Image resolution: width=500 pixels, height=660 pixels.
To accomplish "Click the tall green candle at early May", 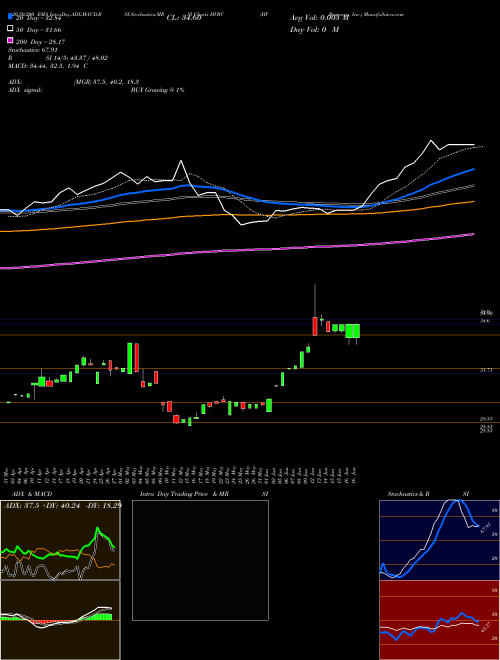I will pos(130,358).
